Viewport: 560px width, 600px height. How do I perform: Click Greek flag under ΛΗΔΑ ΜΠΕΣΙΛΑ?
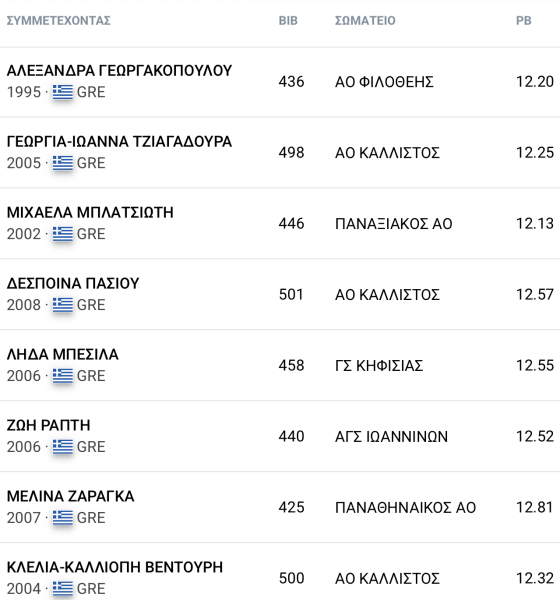click(63, 376)
